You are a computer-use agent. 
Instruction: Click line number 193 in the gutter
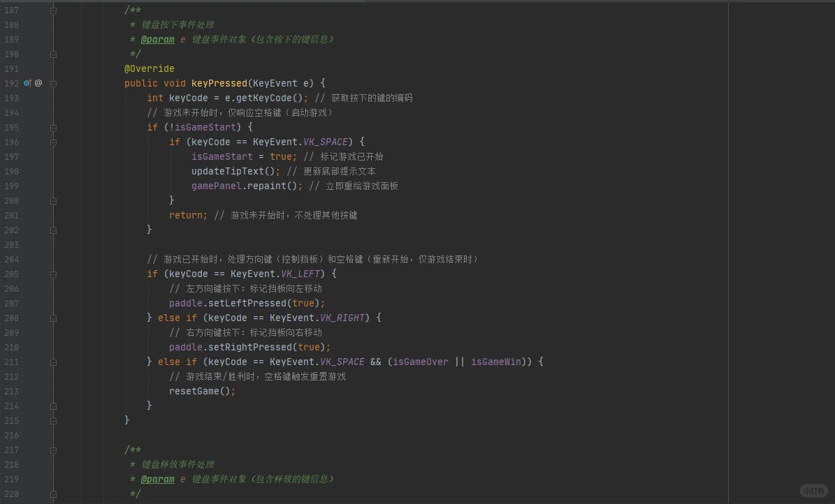(11, 98)
